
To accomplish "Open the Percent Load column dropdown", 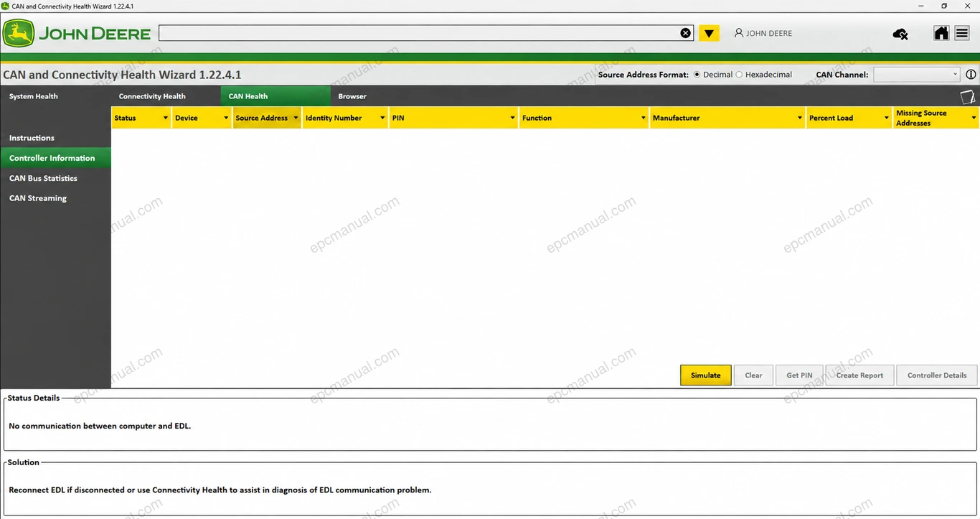I will click(887, 118).
